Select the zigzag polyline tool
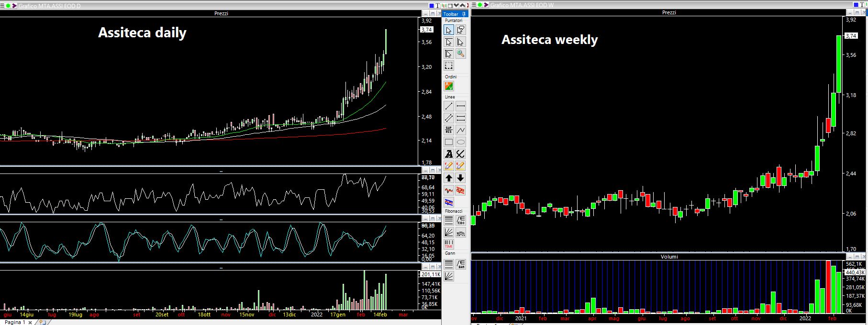 pos(460,130)
